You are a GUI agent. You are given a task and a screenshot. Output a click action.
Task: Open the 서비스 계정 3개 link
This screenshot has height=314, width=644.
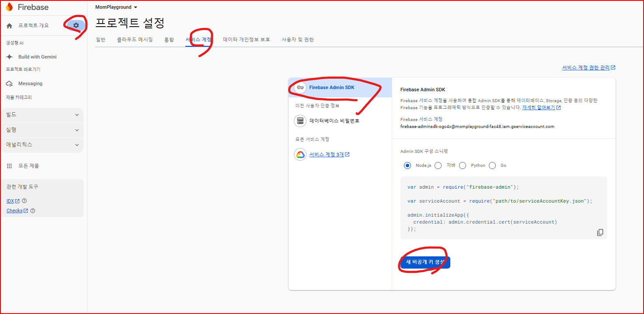click(327, 154)
